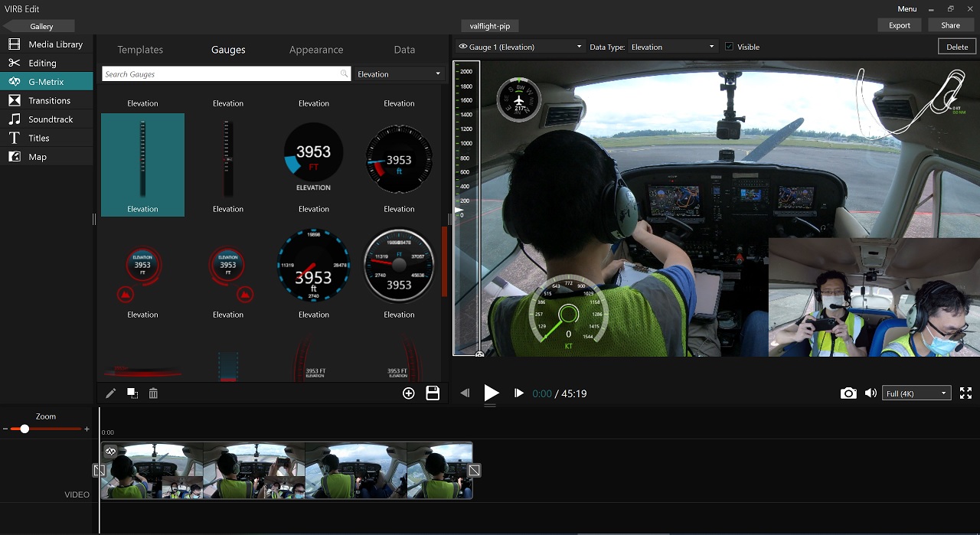Click the transition handle at clip start
980x535 pixels.
point(99,470)
